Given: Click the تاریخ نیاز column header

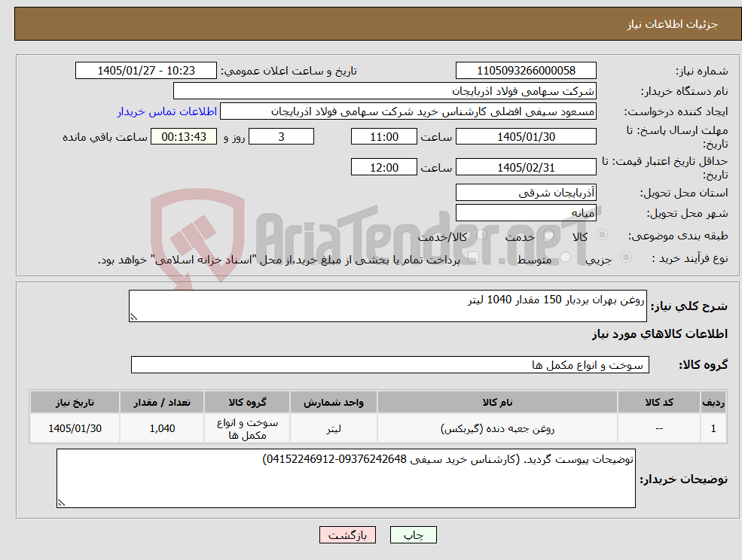Looking at the screenshot, I should pyautogui.click(x=75, y=402).
